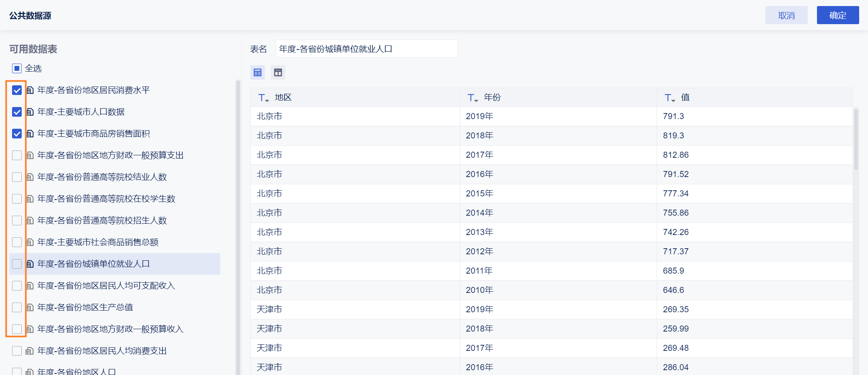The width and height of the screenshot is (868, 375).
Task: Click the table list vertical scrollbar
Action: [x=238, y=227]
